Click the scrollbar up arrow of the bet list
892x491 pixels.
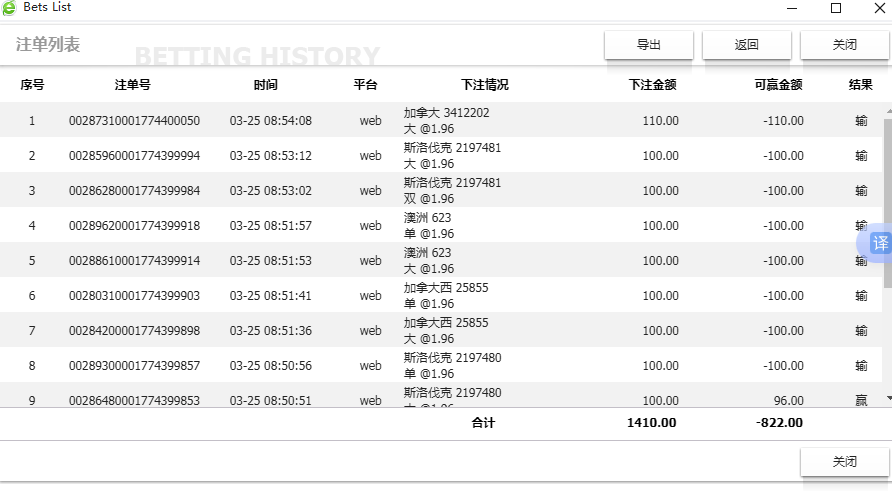click(887, 110)
